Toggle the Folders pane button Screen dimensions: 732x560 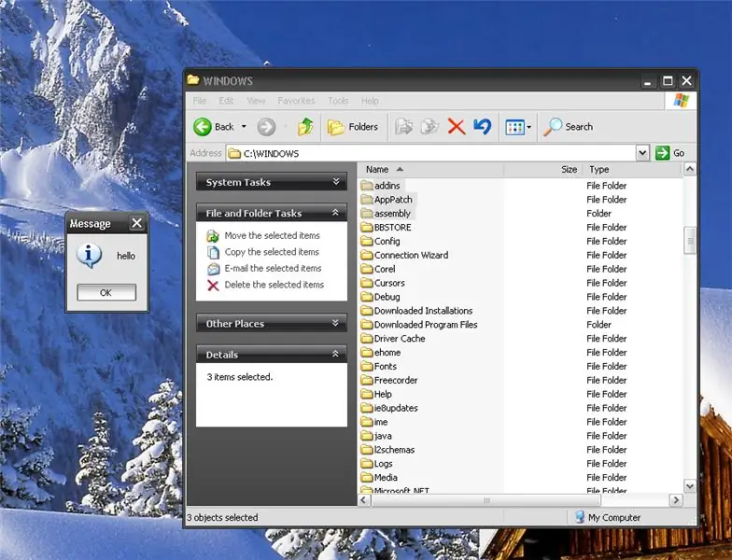[353, 127]
